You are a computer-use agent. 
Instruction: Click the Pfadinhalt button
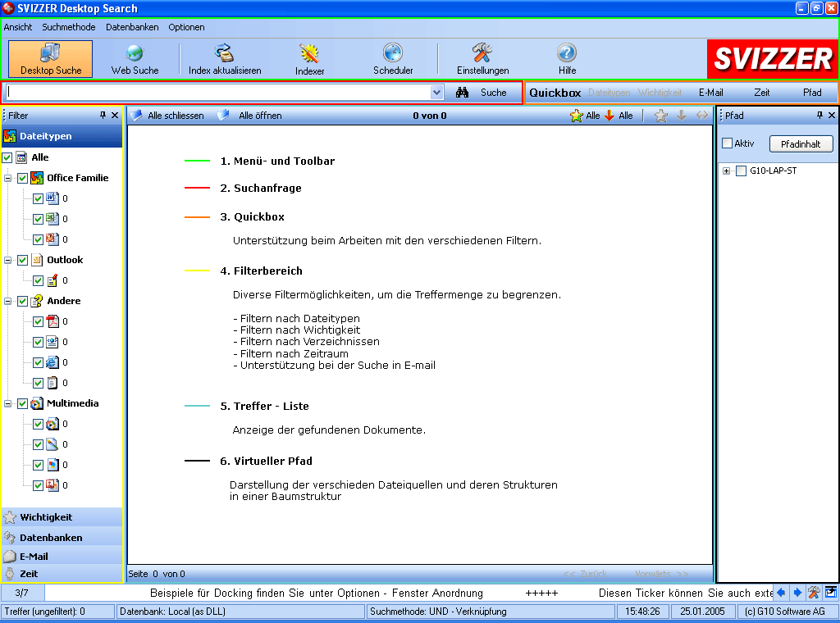(801, 144)
